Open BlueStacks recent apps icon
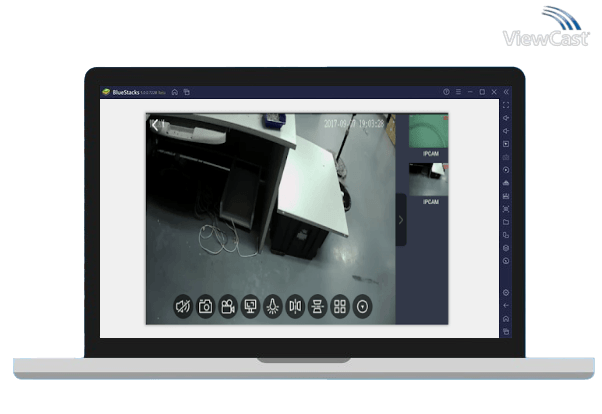 click(x=506, y=332)
